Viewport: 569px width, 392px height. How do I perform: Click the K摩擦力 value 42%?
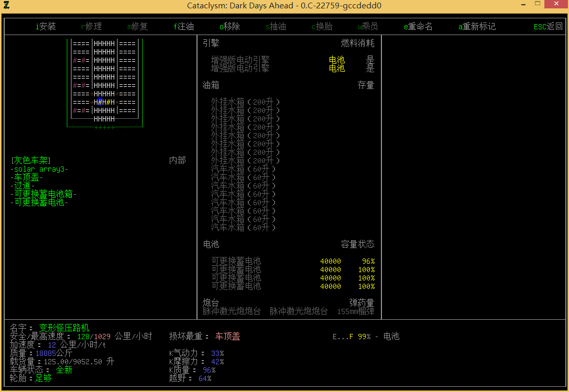(217, 362)
